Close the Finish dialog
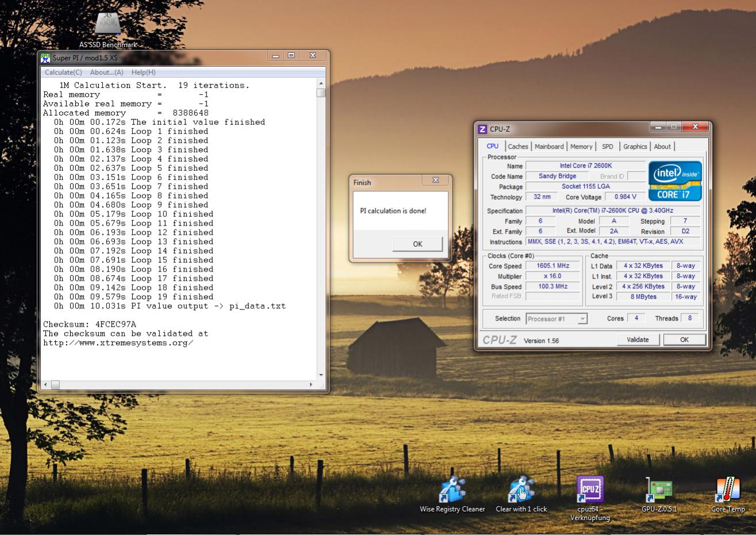Screen dimensions: 756x535 click(x=435, y=181)
